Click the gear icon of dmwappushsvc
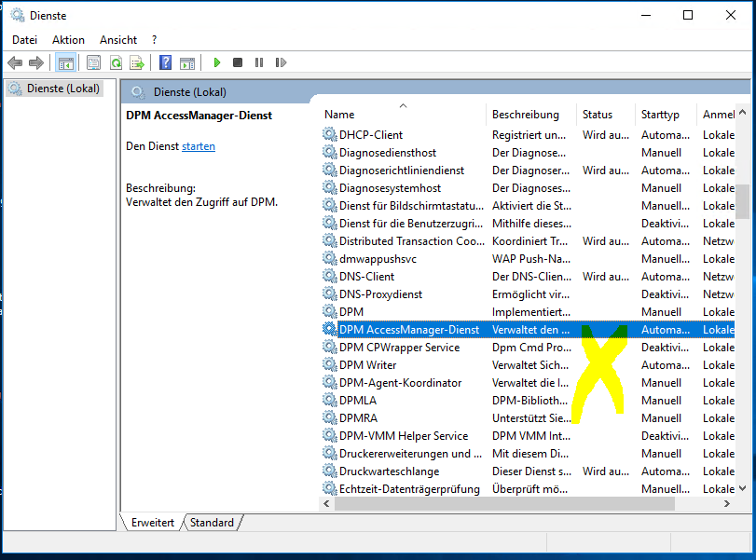The image size is (756, 560). [330, 258]
